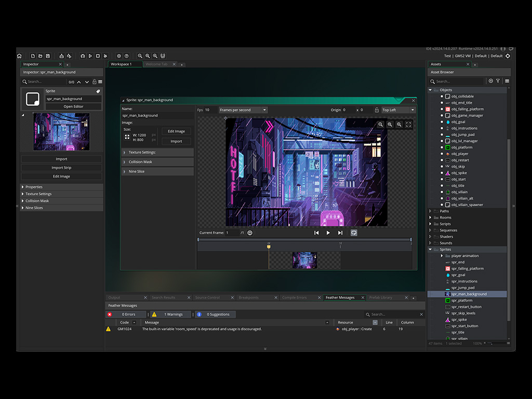
Task: Toggle the 1 Warnings filter in Feather Messages
Action: pyautogui.click(x=169, y=314)
